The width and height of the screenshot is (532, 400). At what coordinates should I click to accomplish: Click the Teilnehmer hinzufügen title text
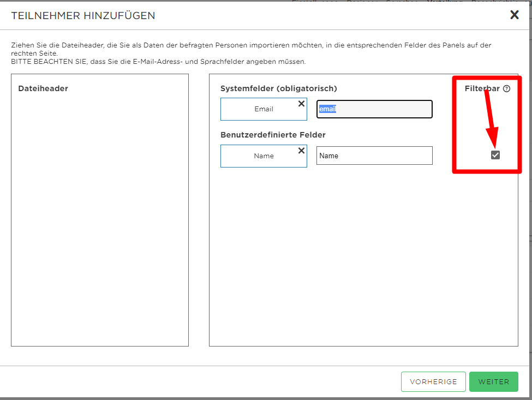point(83,16)
